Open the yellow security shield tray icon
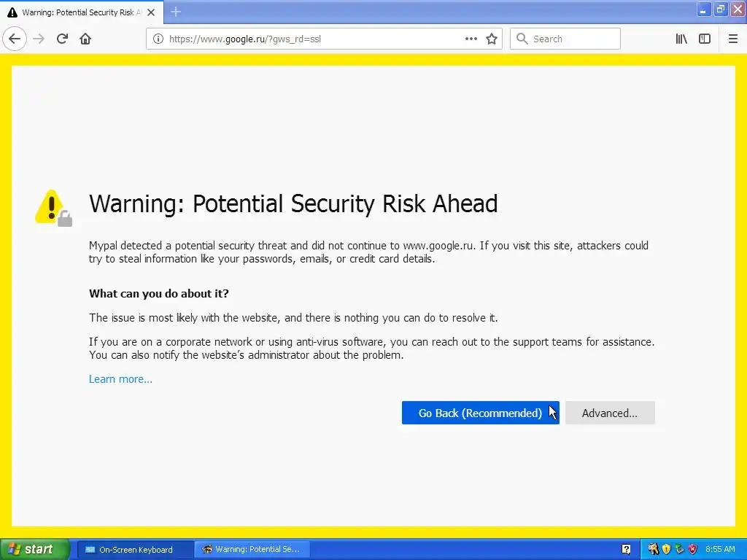 pyautogui.click(x=667, y=550)
